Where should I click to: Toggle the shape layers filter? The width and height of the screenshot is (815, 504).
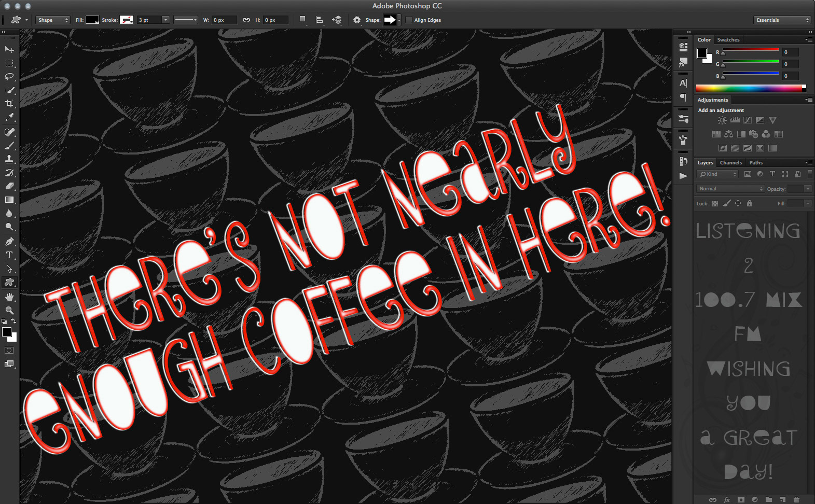785,174
